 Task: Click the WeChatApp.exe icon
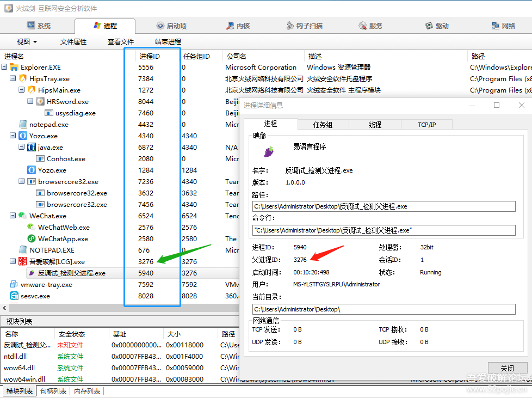31,239
